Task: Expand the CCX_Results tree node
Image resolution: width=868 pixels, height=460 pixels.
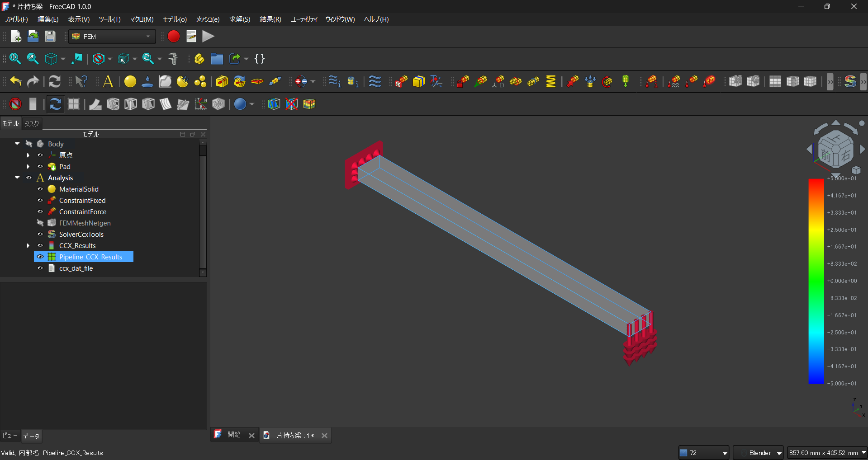Action: click(28, 246)
